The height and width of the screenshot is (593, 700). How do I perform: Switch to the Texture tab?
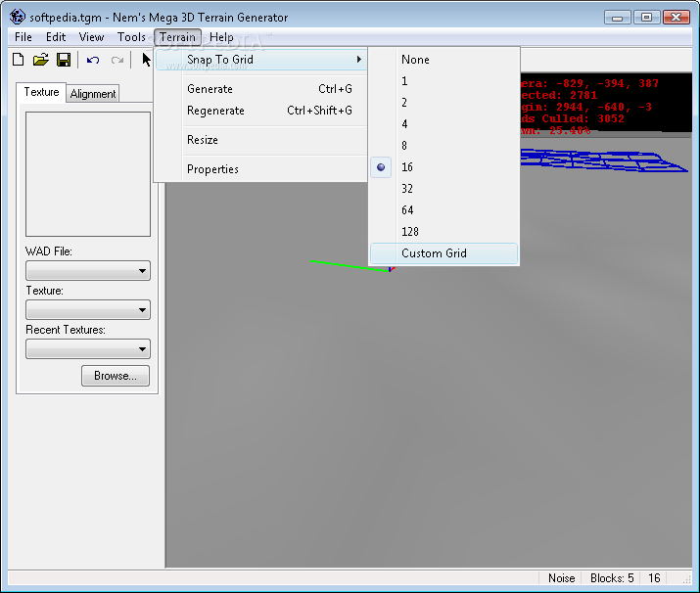tap(41, 92)
